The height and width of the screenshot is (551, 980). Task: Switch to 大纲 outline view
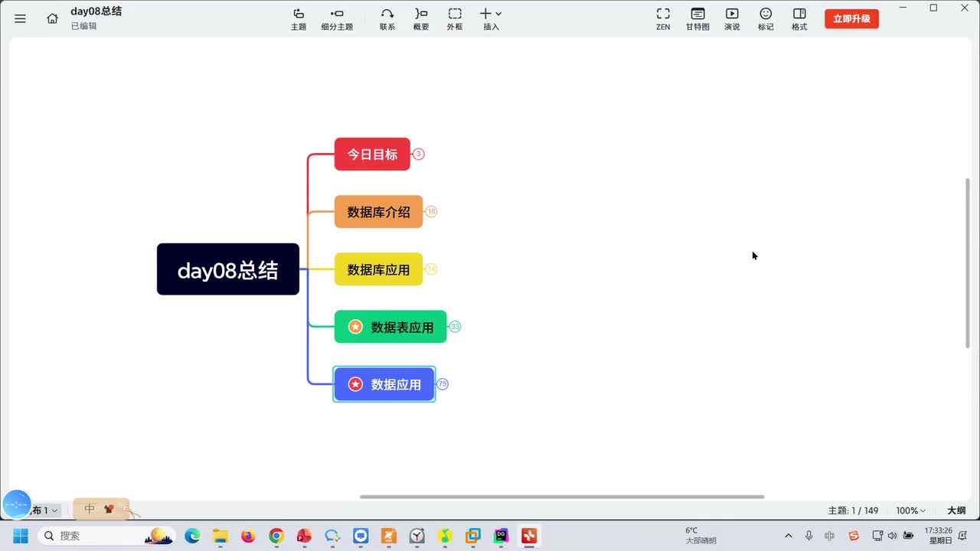coord(956,510)
